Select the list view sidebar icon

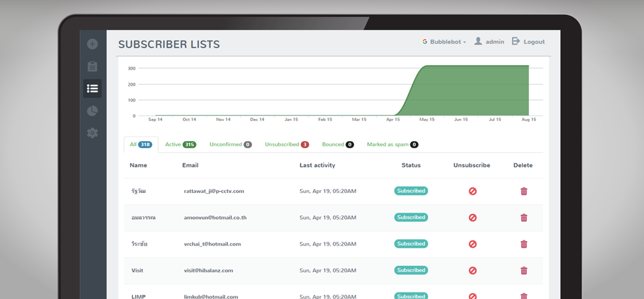click(92, 88)
